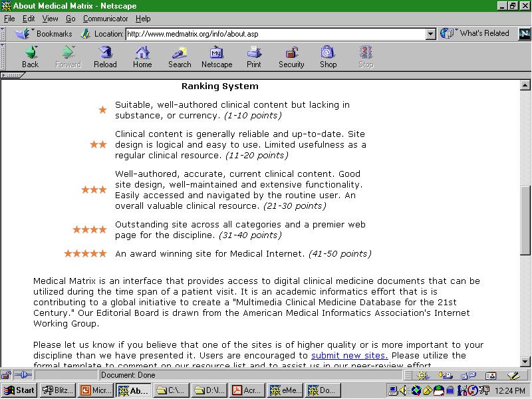Click the '(31-40 points)' text
The image size is (532, 399).
tap(251, 235)
